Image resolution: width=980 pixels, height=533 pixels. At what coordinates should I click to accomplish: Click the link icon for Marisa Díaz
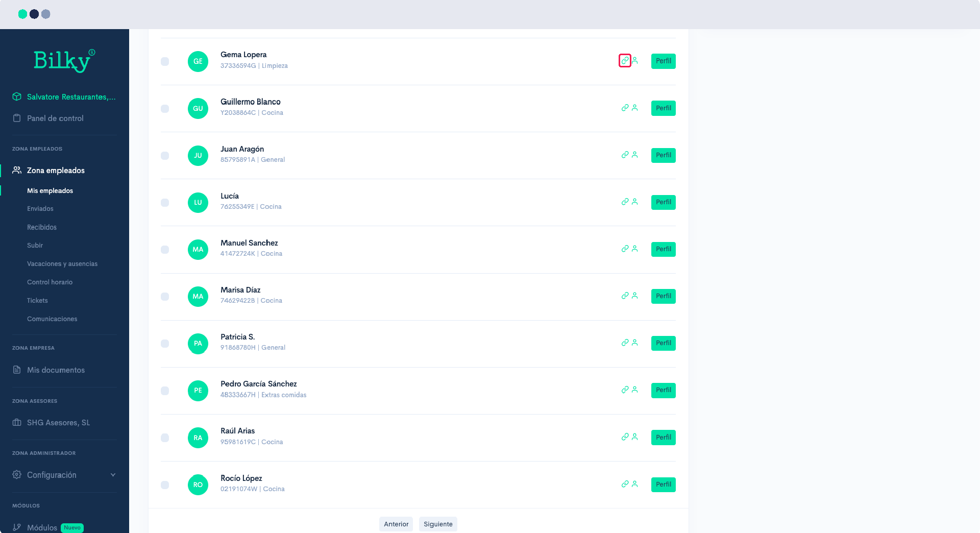(625, 296)
